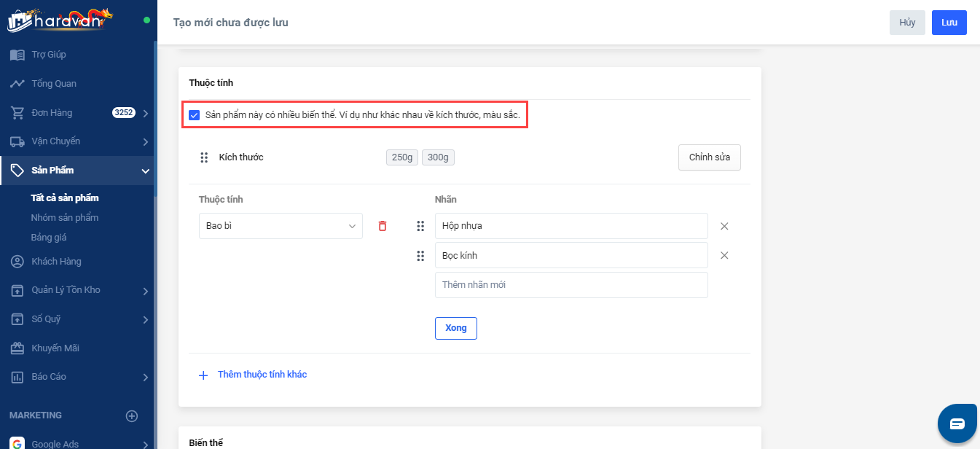Viewport: 980px width, 449px height.
Task: Click drag handle beside Hộp nhựa field
Action: pyautogui.click(x=420, y=226)
